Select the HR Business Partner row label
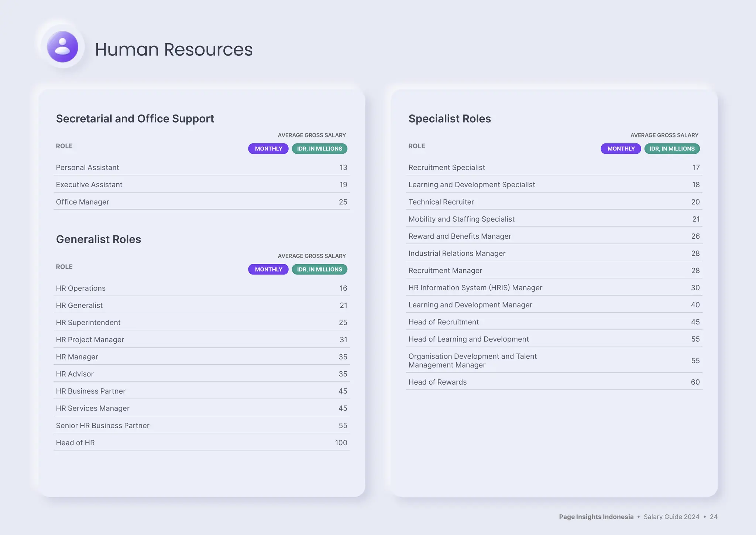 (x=91, y=391)
